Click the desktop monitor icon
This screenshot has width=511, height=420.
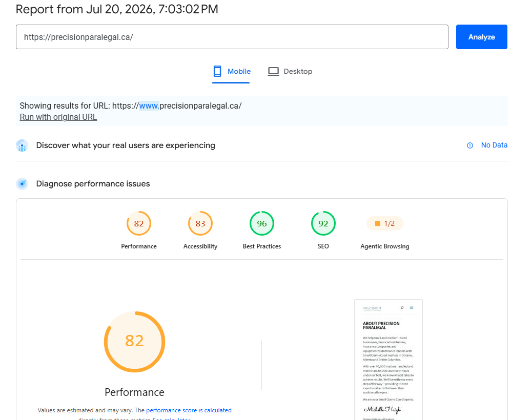273,71
